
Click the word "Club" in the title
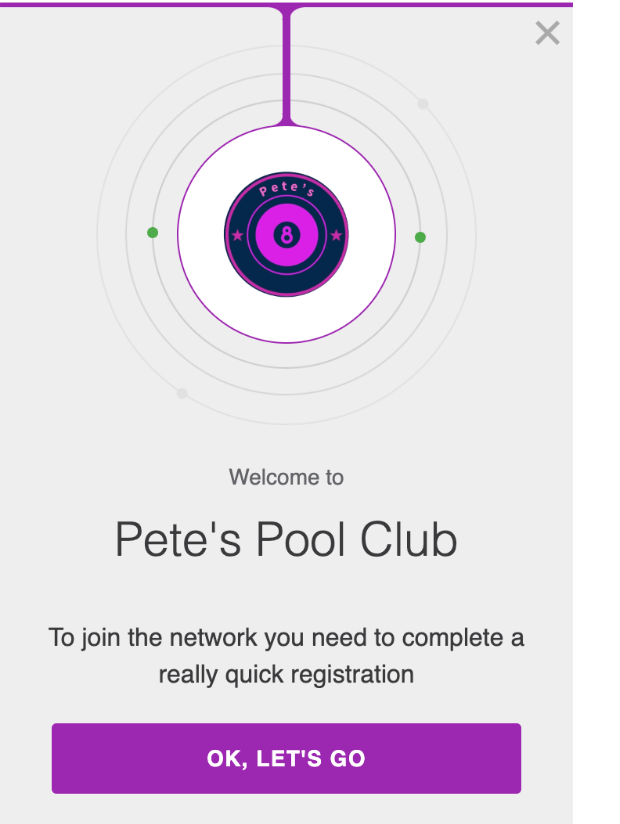coord(409,539)
